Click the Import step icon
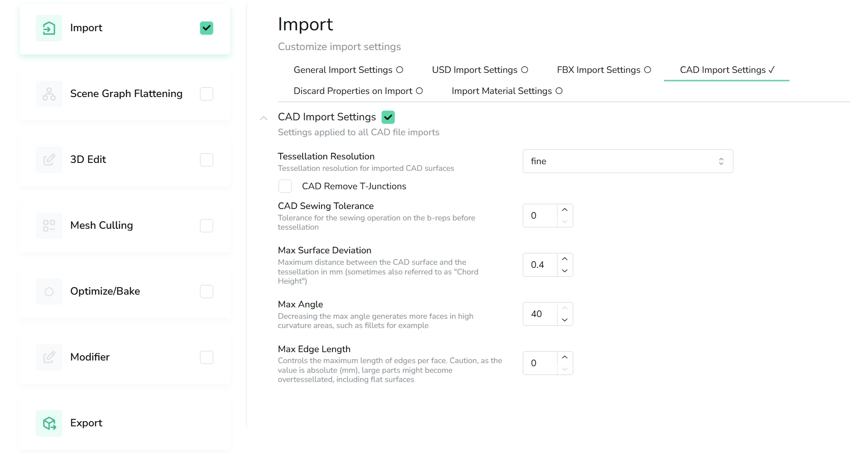The image size is (868, 454). point(49,28)
